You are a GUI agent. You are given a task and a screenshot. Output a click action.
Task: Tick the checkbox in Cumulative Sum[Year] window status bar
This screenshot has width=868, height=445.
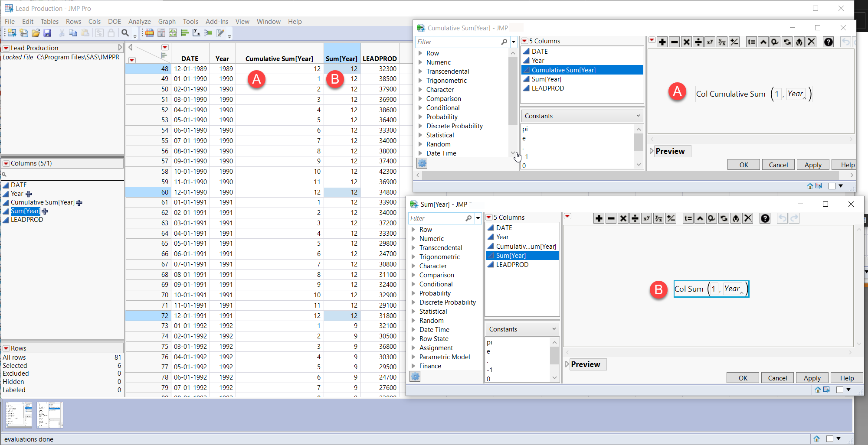[832, 186]
